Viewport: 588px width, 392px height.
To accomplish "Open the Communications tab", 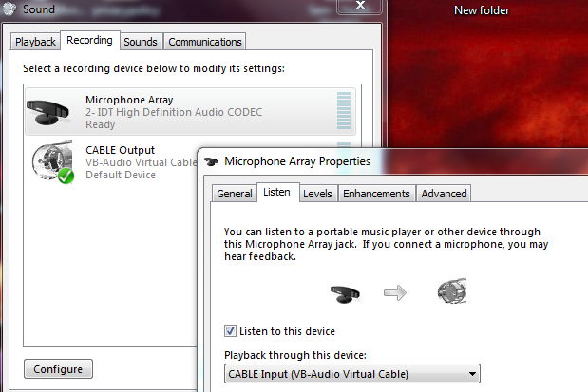I will point(205,42).
